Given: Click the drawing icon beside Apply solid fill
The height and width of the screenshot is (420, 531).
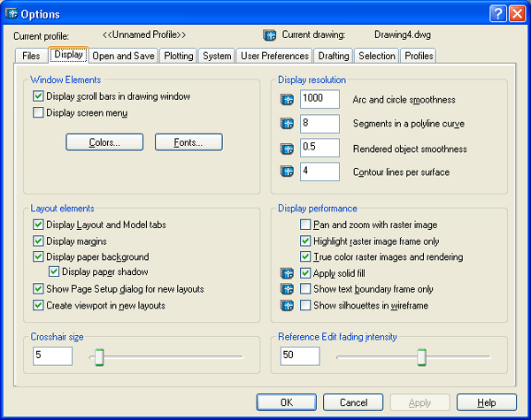Looking at the screenshot, I should click(x=286, y=273).
